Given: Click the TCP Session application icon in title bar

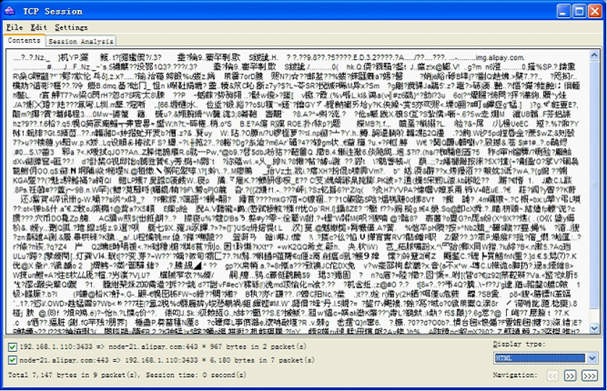Looking at the screenshot, I should [9, 11].
